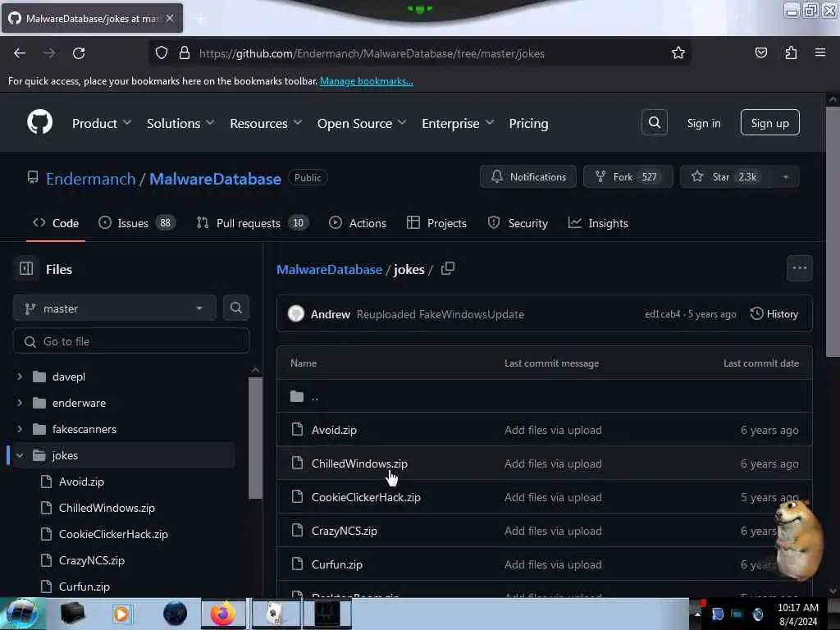840x630 pixels.
Task: Open ChilledWindows.zip in file list
Action: [359, 463]
